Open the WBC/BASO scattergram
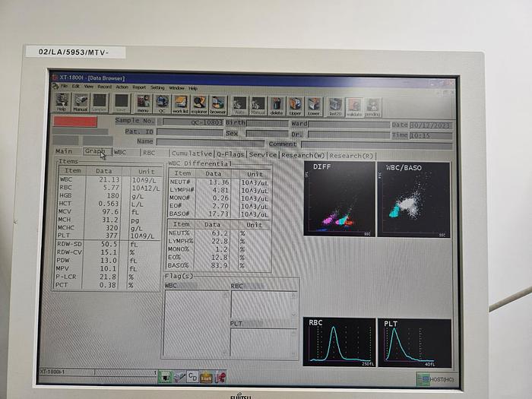 point(414,200)
